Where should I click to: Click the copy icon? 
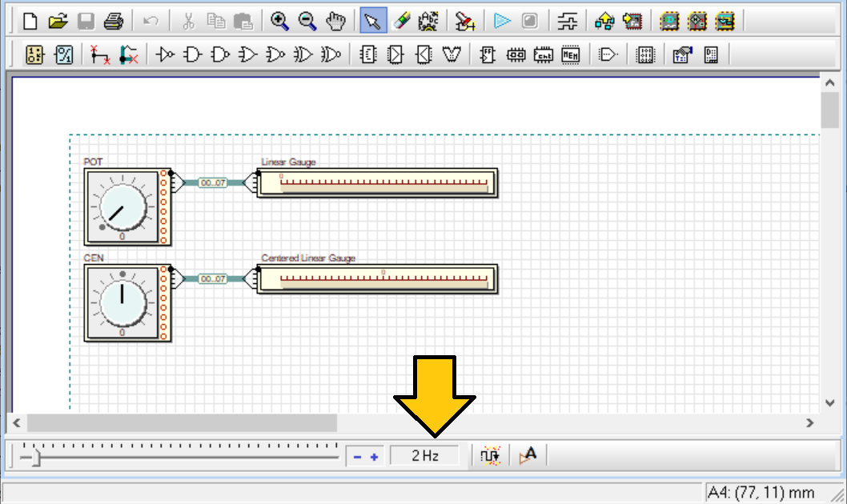click(216, 21)
